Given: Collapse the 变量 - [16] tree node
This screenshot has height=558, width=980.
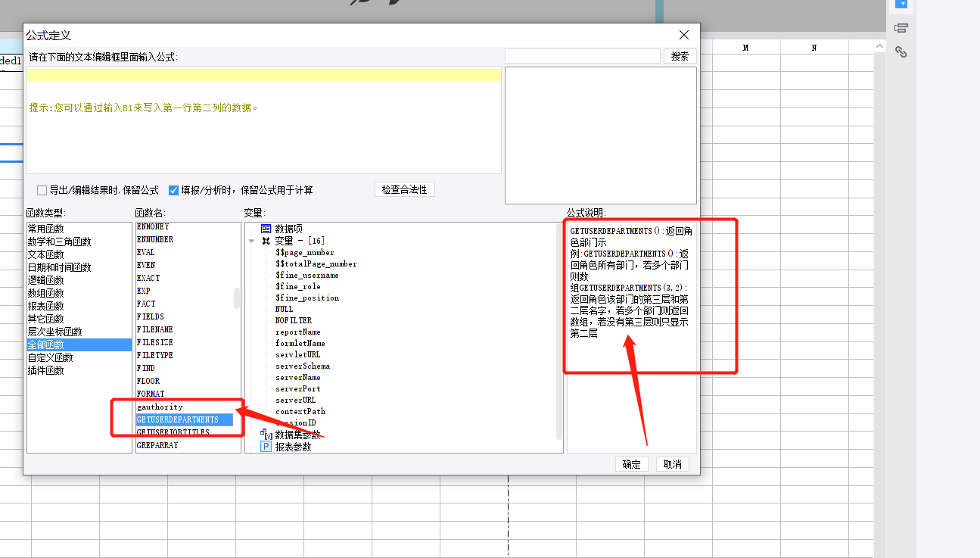Looking at the screenshot, I should (x=251, y=241).
